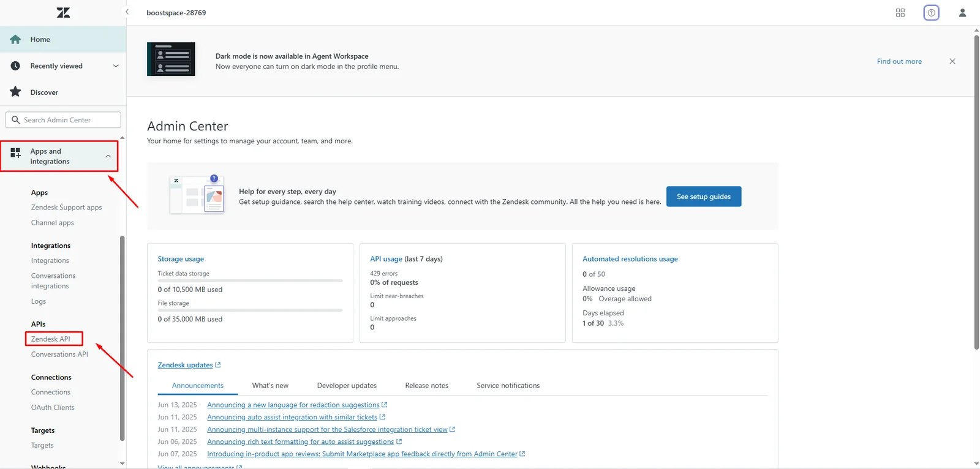The image size is (980, 469).
Task: Click the Find out more link
Action: click(899, 61)
